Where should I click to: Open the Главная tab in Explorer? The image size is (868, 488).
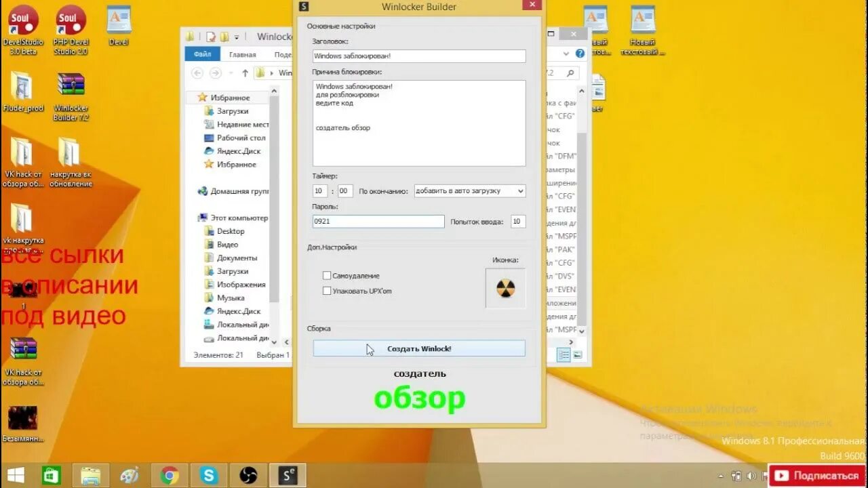(x=242, y=54)
